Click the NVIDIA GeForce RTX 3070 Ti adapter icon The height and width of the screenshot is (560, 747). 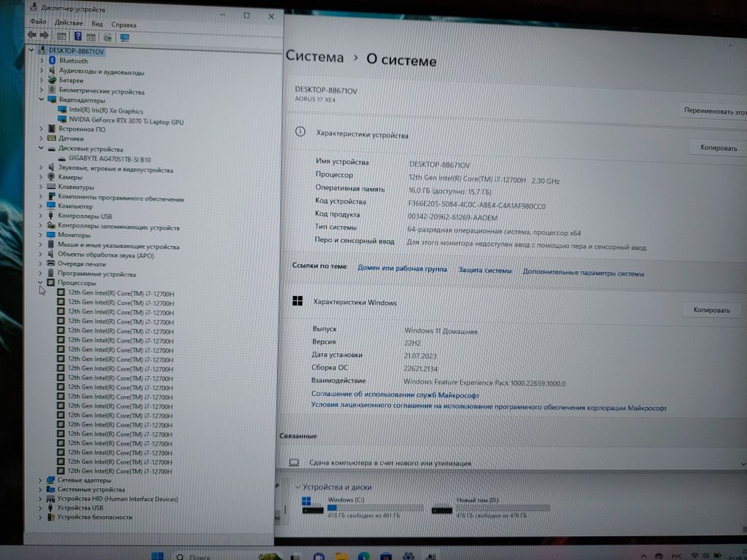[x=62, y=119]
